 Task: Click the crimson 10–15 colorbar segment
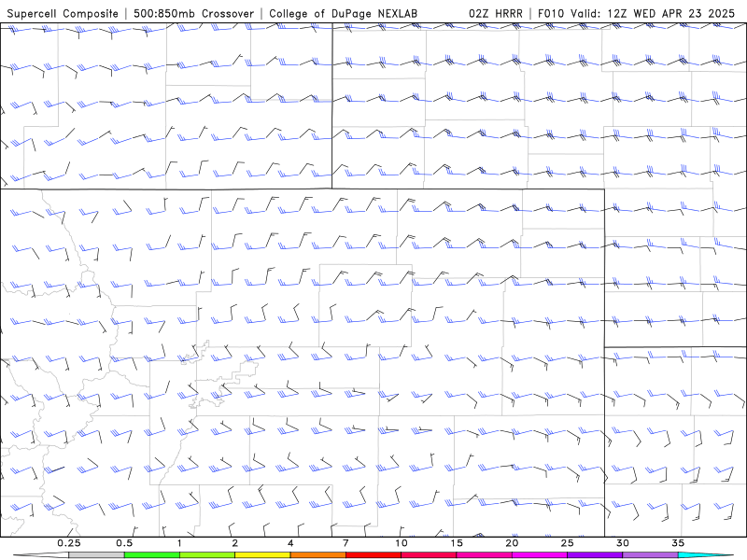pyautogui.click(x=429, y=555)
